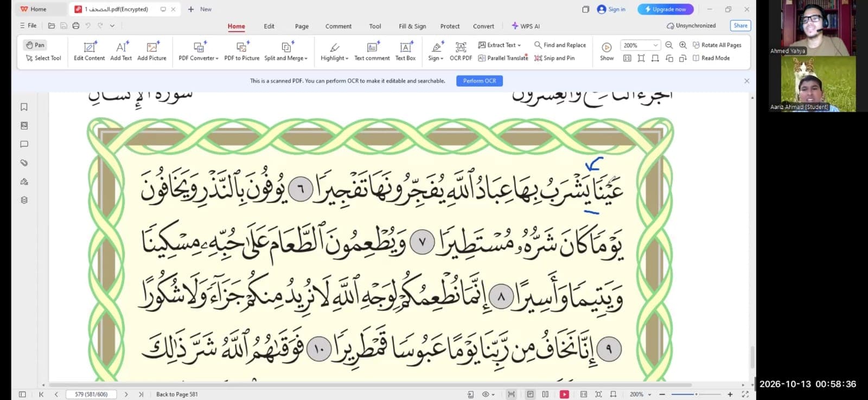The width and height of the screenshot is (868, 400).
Task: Toggle the navigation pane in status bar
Action: tap(22, 394)
